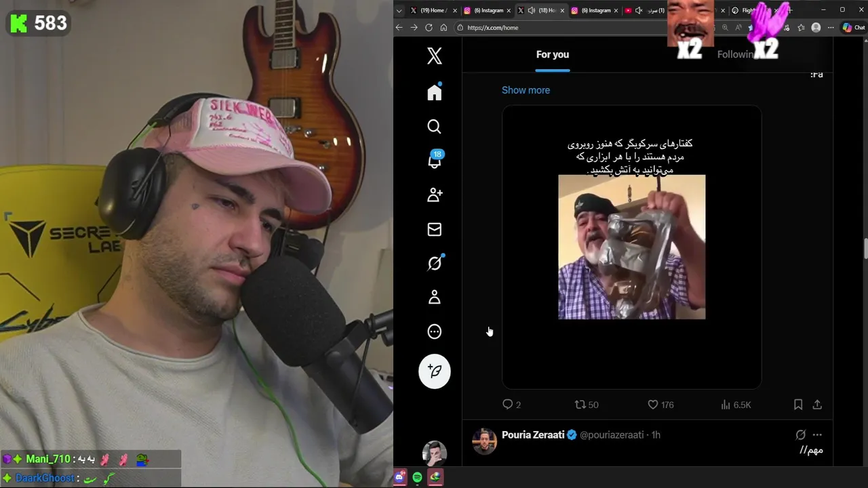Mute the (18) Home tab audio
This screenshot has width=868, height=488.
point(531,10)
